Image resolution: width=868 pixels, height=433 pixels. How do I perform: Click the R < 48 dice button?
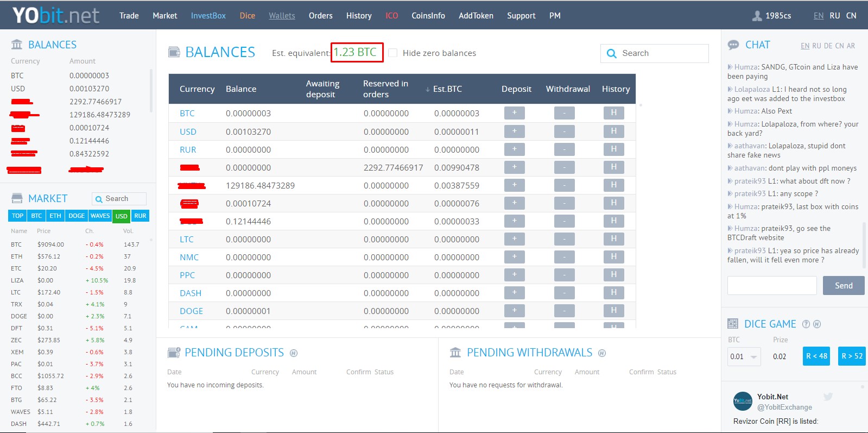tap(816, 356)
